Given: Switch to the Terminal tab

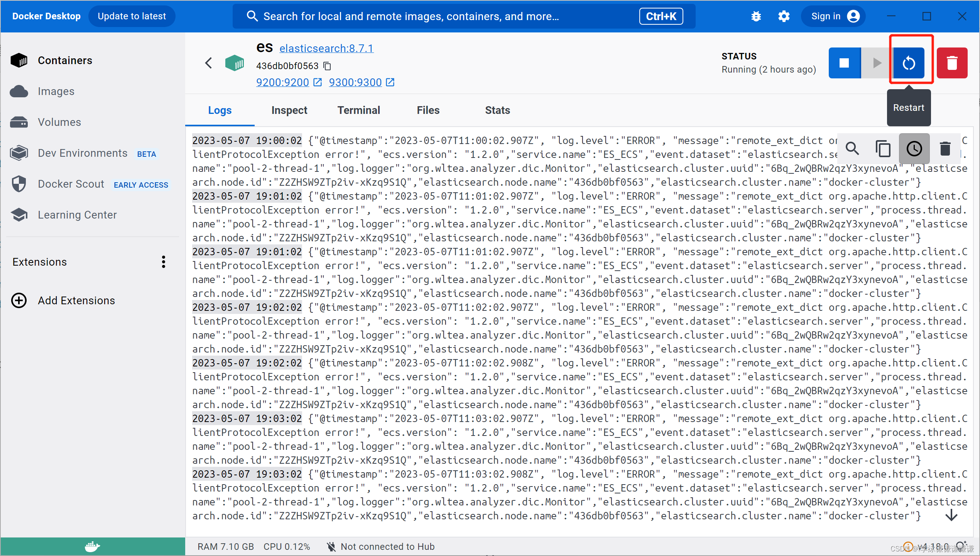Looking at the screenshot, I should coord(358,110).
